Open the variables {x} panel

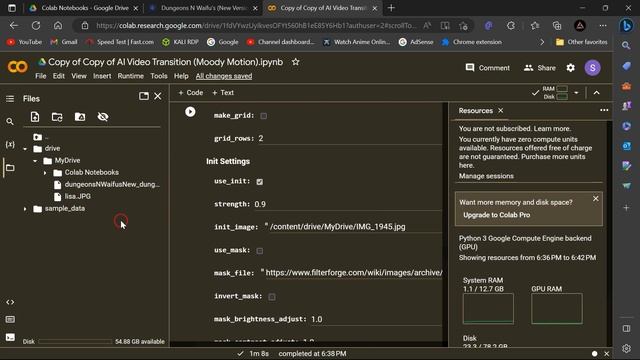click(x=10, y=144)
